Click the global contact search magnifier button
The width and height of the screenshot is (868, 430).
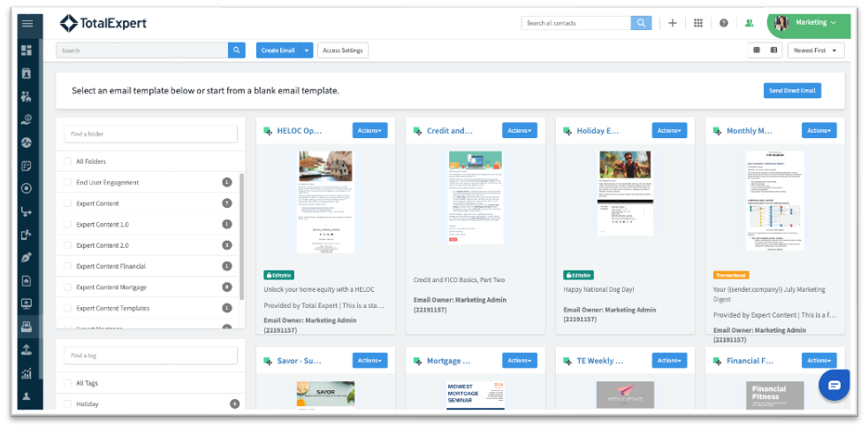coord(641,23)
